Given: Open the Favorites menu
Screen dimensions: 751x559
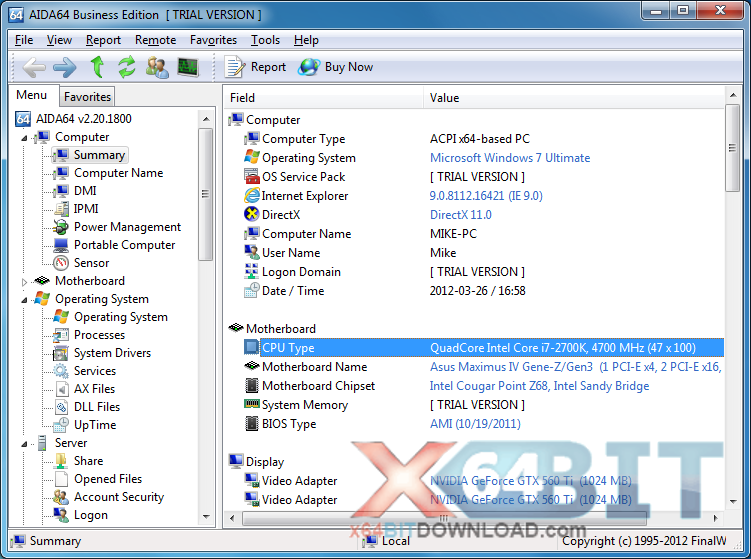Looking at the screenshot, I should click(214, 40).
